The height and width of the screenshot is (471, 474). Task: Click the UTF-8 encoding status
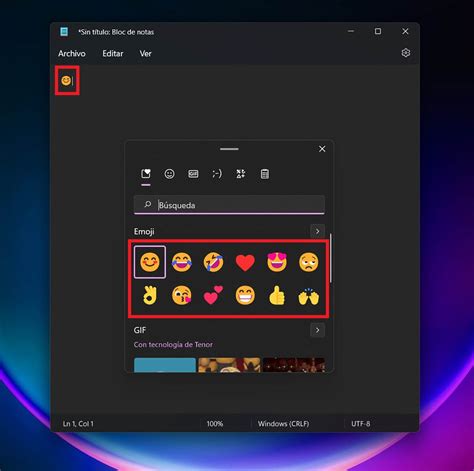point(361,424)
